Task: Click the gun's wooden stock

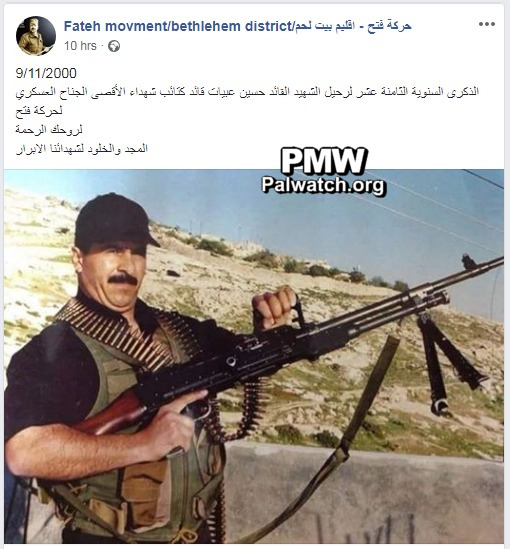Action: click(x=110, y=413)
